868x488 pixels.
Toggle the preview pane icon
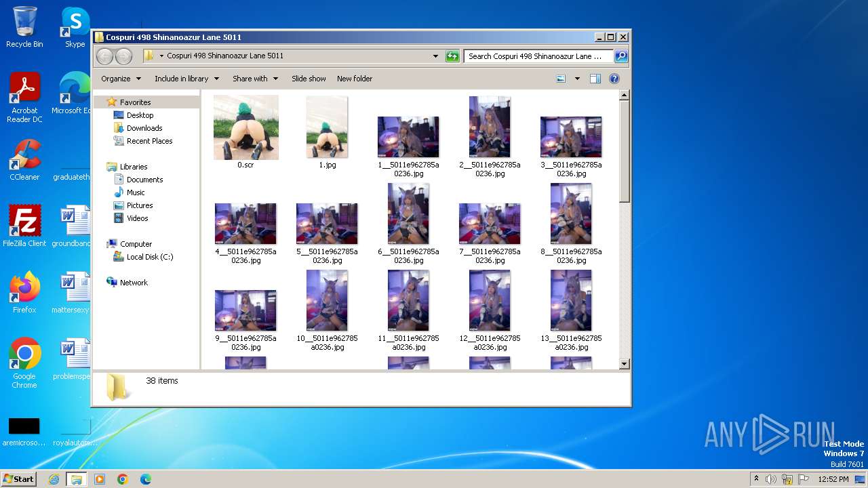(595, 79)
